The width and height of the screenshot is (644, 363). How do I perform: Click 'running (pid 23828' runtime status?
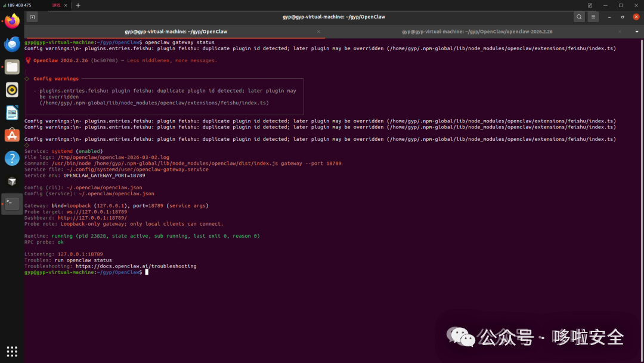(x=79, y=236)
